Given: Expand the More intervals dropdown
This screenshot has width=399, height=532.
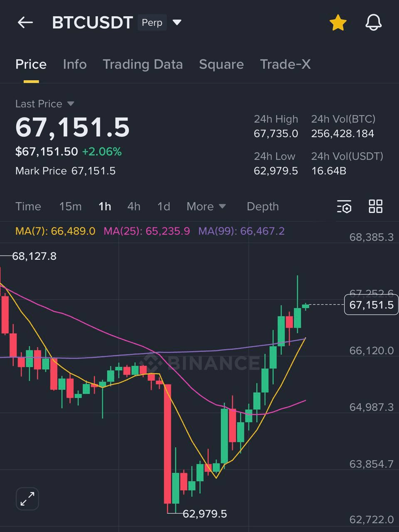Looking at the screenshot, I should (x=206, y=207).
